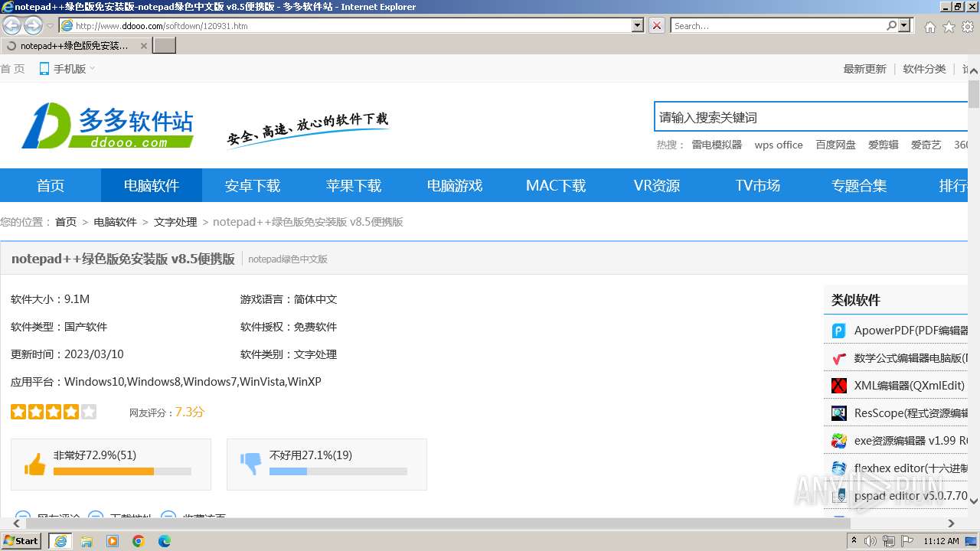Expand the address bar URL dropdown
Screen dimensions: 980x551
pos(638,25)
